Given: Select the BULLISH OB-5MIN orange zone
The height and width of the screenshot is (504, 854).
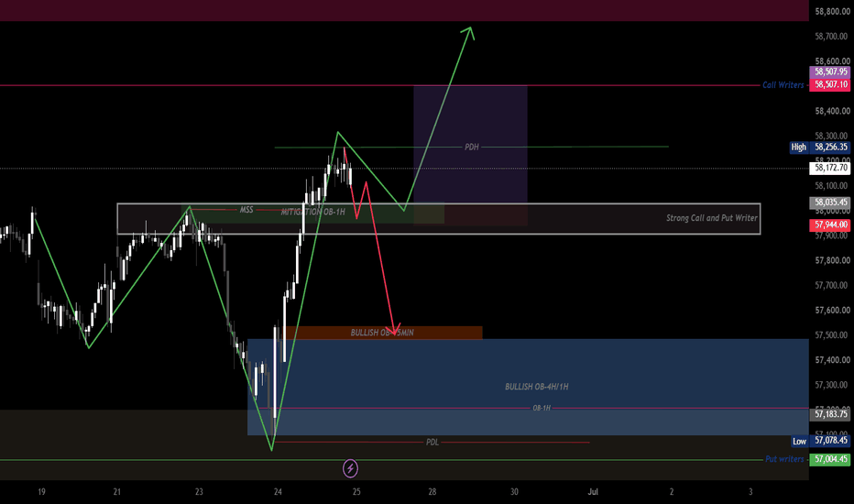Looking at the screenshot, I should click(382, 333).
